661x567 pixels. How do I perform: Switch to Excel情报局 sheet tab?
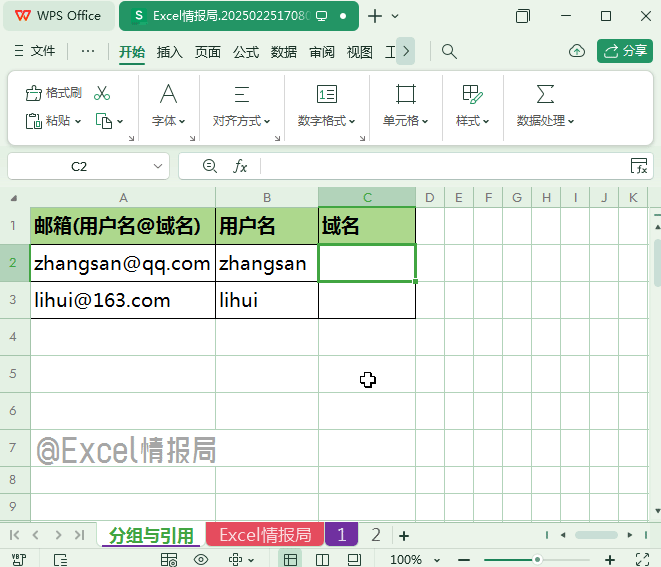coord(265,535)
